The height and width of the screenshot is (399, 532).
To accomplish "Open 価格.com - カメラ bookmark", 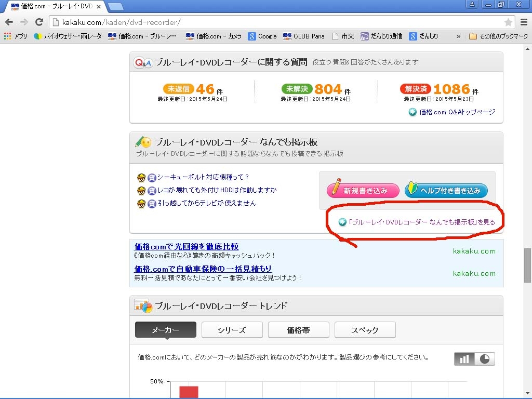I will (x=214, y=36).
